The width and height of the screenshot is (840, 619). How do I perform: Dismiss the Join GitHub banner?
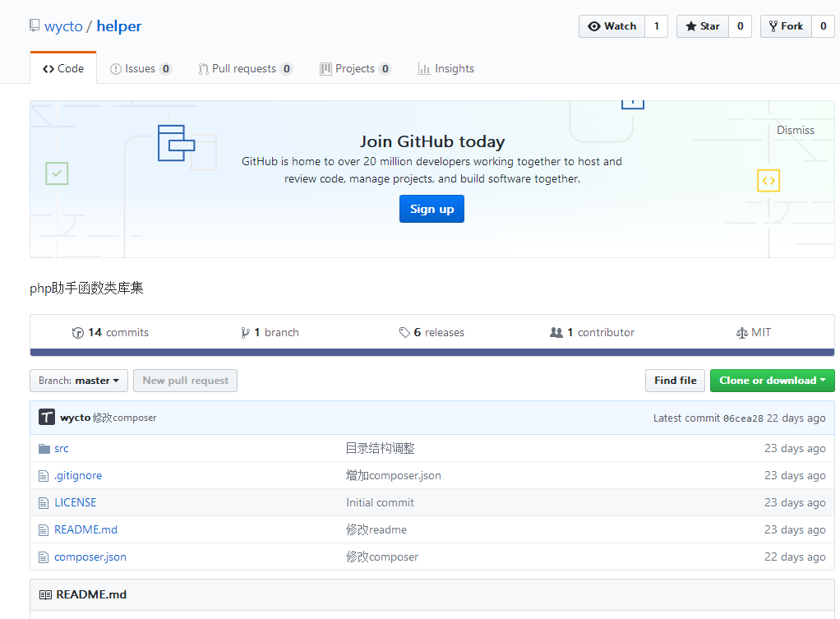[x=795, y=130]
